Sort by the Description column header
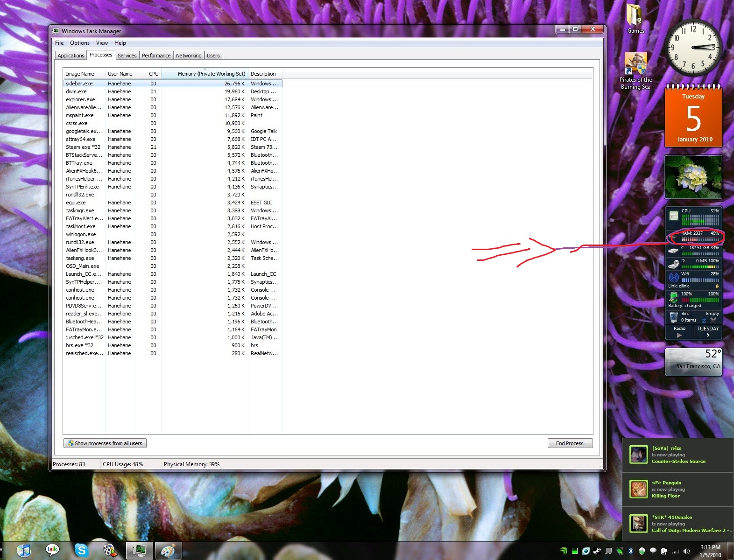 point(265,74)
